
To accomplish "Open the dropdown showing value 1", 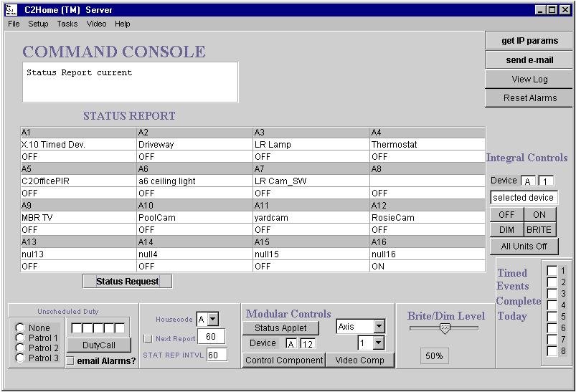I will point(379,343).
